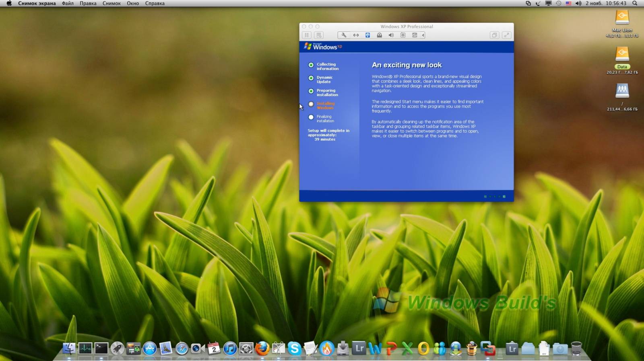Click the date and time 10:56:43
Image resolution: width=644 pixels, height=361 pixels.
(x=606, y=3)
